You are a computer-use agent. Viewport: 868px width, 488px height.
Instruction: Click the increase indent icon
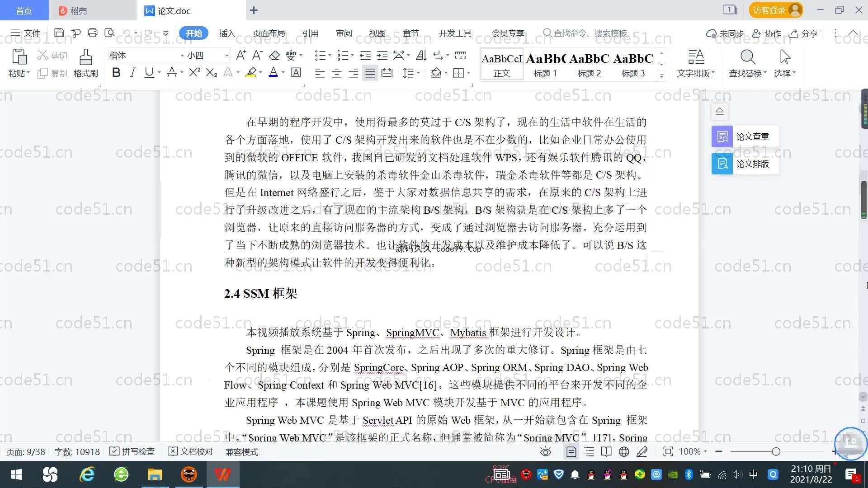coord(382,55)
